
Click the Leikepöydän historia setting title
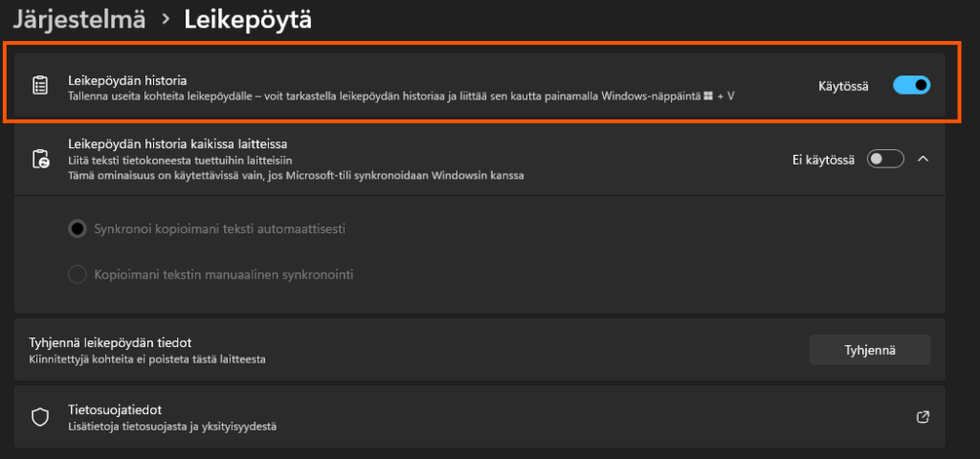(127, 79)
